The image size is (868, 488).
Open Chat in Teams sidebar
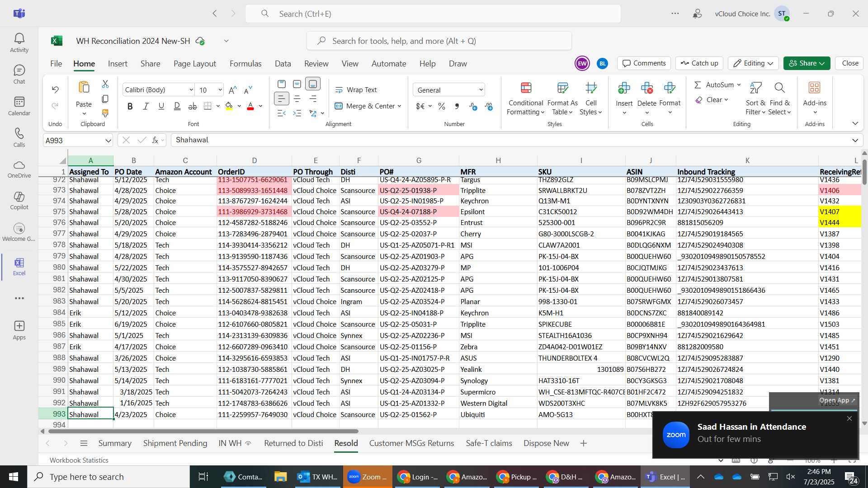[x=19, y=75]
